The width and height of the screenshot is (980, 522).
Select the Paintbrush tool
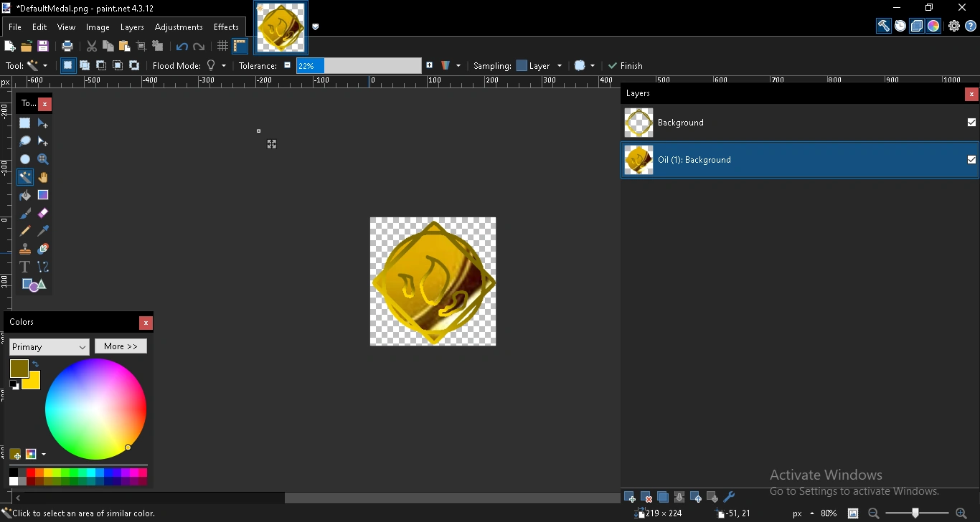pos(25,213)
